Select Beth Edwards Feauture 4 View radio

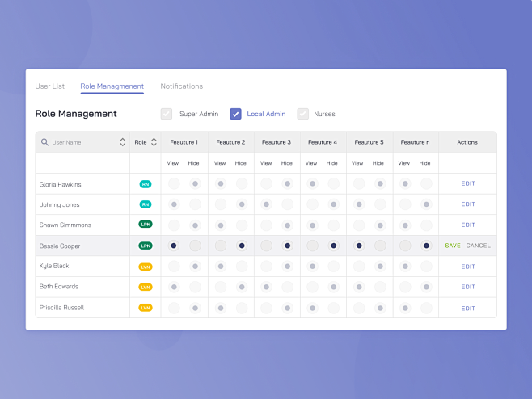pos(312,287)
